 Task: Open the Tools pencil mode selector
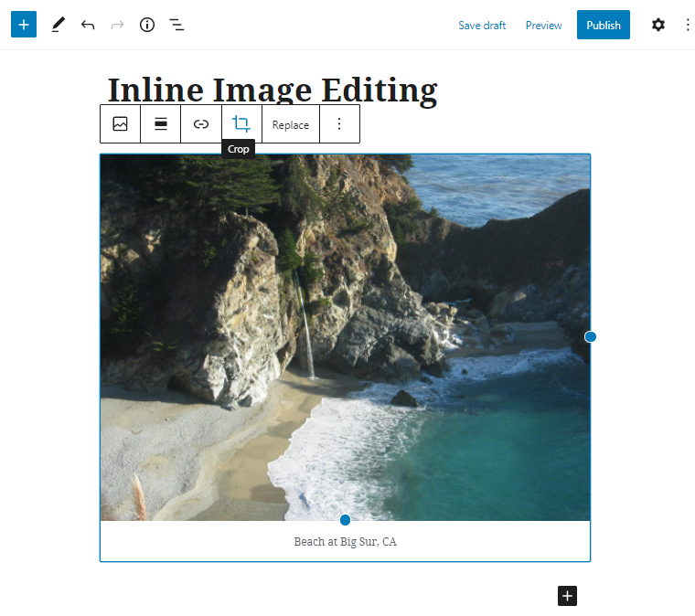(58, 25)
